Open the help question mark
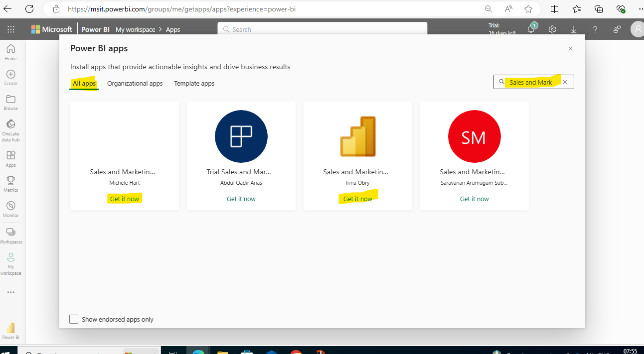This screenshot has width=644, height=354. [595, 29]
